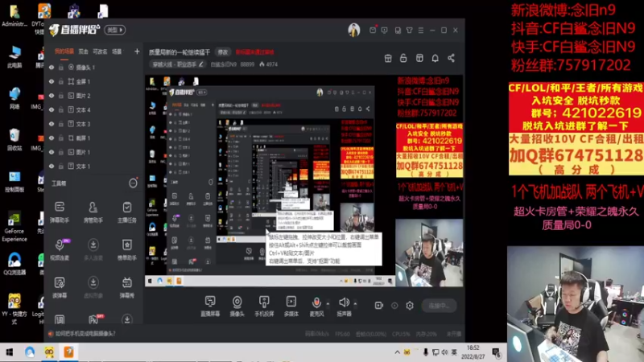Viewport: 644px width, 362px height.
Task: Lock the 文本 1 source
Action: pyautogui.click(x=61, y=167)
